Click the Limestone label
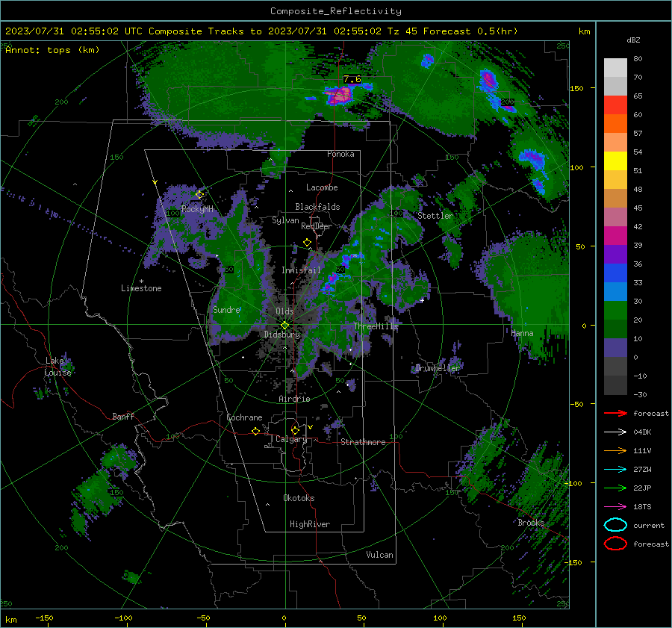The height and width of the screenshot is (628, 672). tap(141, 288)
